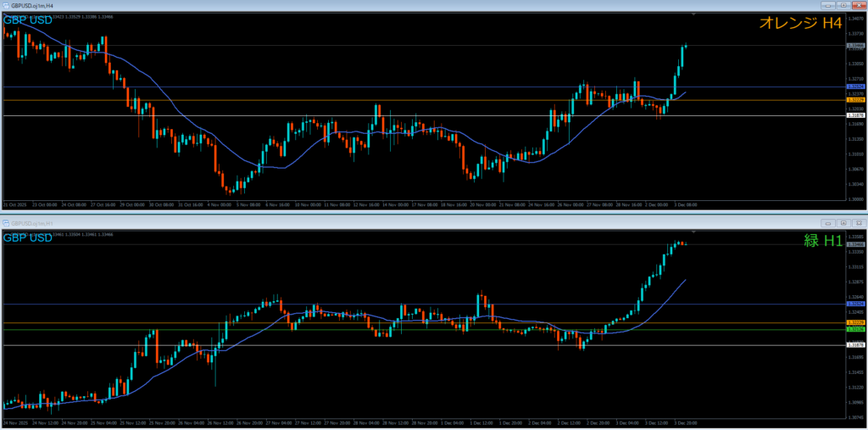Select the blue 1.32524 price label on H4
This screenshot has height=430, width=868.
(x=855, y=87)
